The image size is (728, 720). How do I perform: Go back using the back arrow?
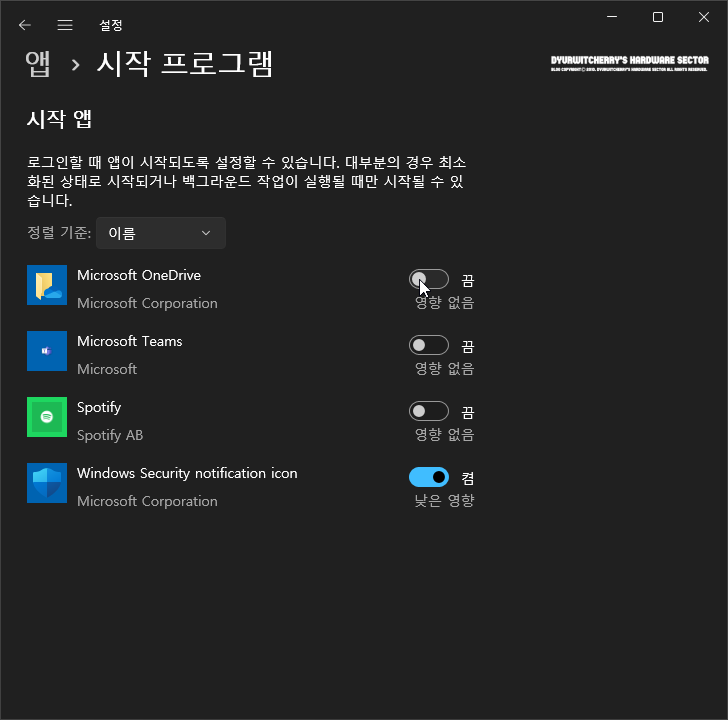click(x=25, y=25)
